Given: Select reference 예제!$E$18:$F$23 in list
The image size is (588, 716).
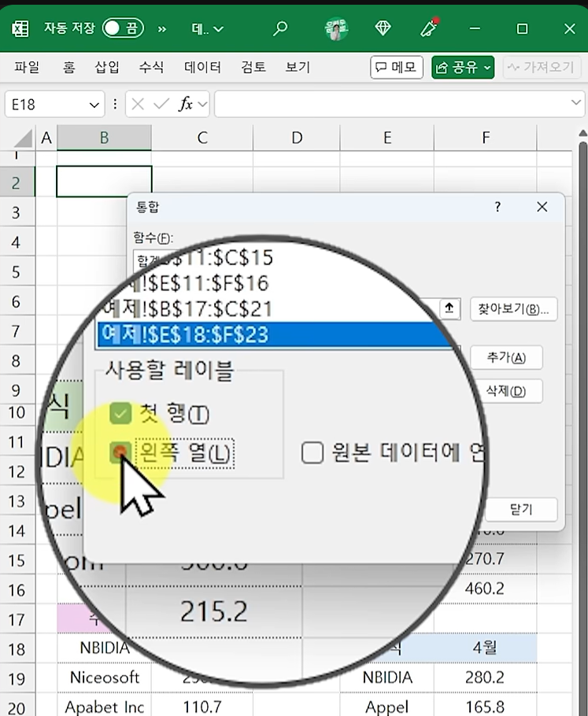Looking at the screenshot, I should pyautogui.click(x=274, y=334).
